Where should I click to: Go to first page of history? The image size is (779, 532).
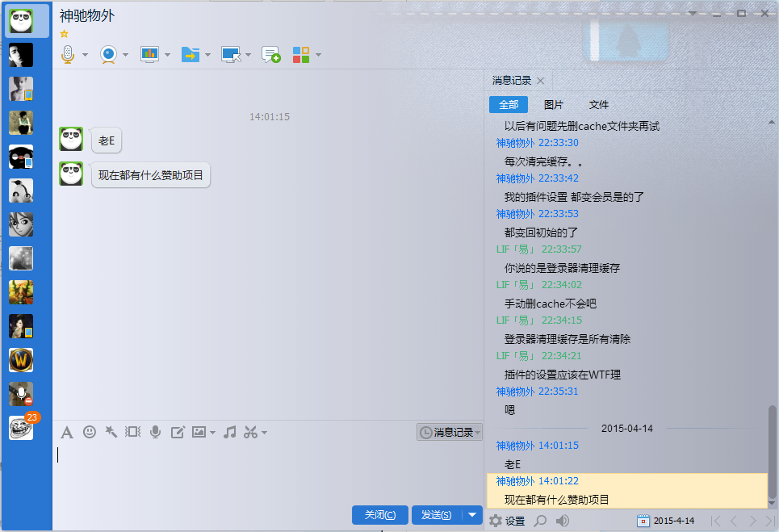[715, 521]
